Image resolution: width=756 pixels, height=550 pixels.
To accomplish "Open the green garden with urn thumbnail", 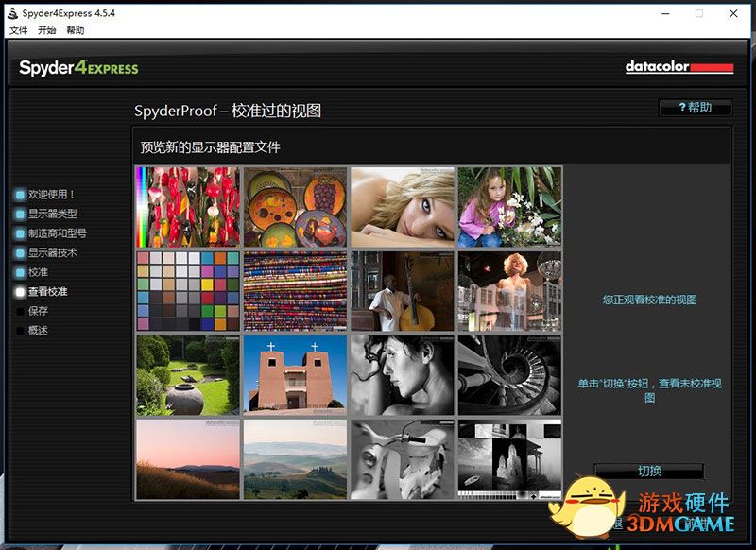I will point(188,375).
